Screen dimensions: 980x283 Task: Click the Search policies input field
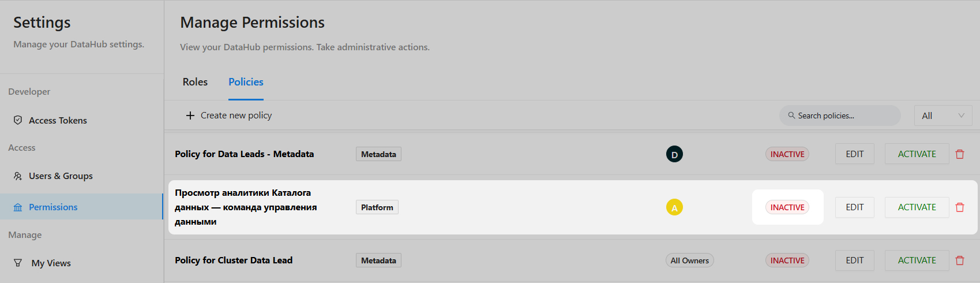click(x=846, y=116)
